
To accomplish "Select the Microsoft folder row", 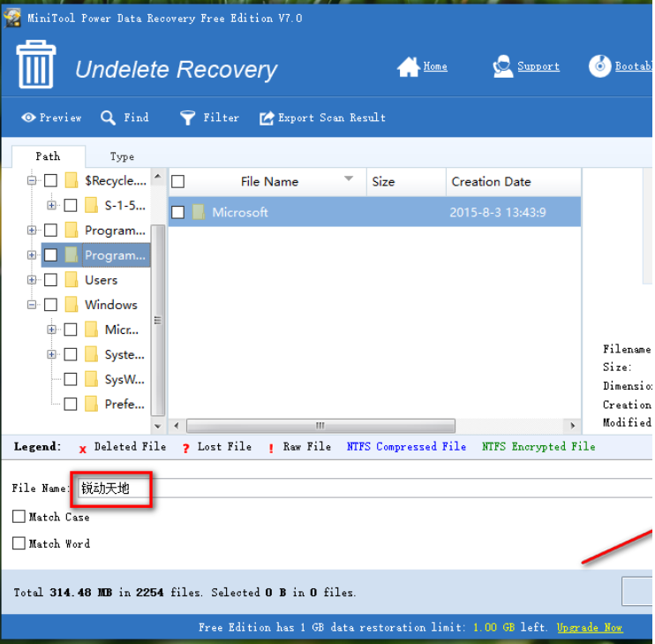I will coord(374,212).
